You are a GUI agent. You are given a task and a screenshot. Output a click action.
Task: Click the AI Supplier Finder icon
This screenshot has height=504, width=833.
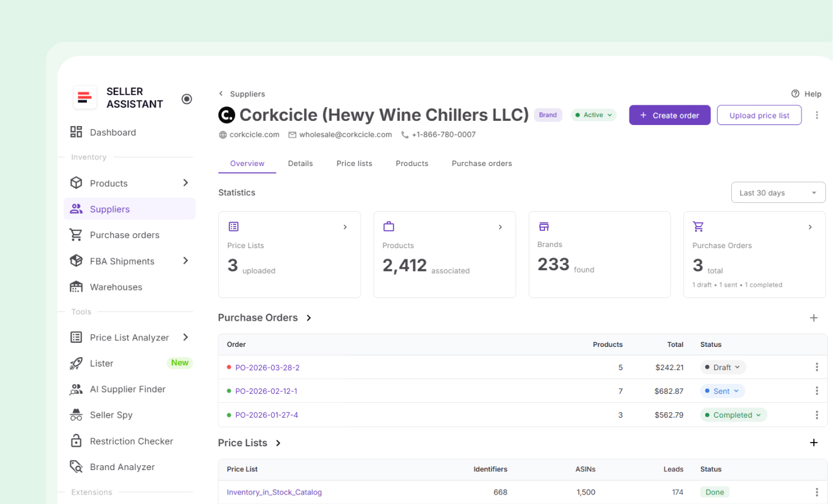[76, 389]
